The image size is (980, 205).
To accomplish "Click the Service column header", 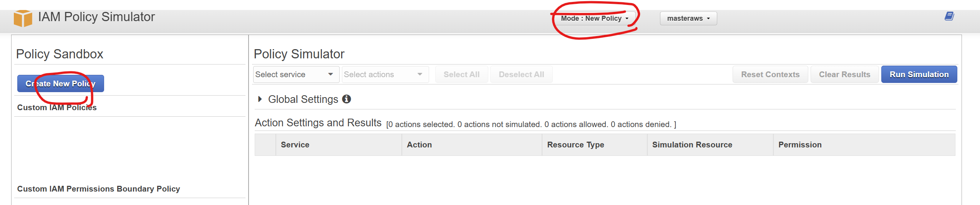I will tap(295, 145).
